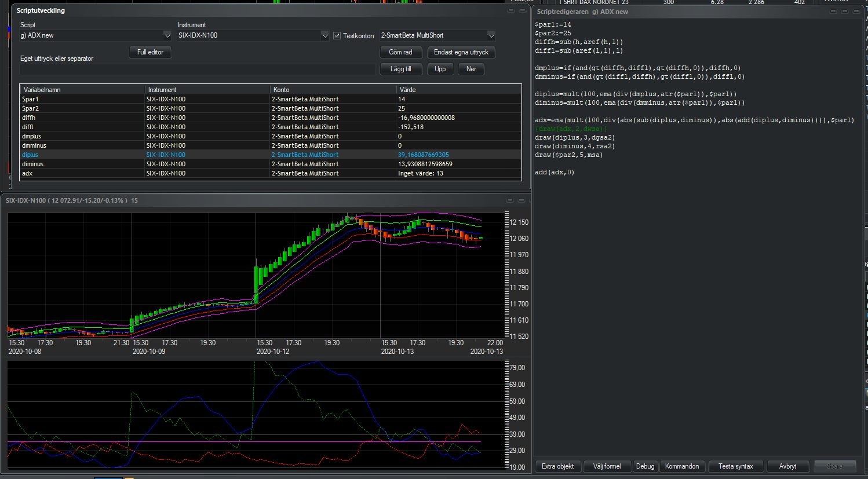Click the Välj formel button
Image resolution: width=868 pixels, height=479 pixels.
coord(607,466)
